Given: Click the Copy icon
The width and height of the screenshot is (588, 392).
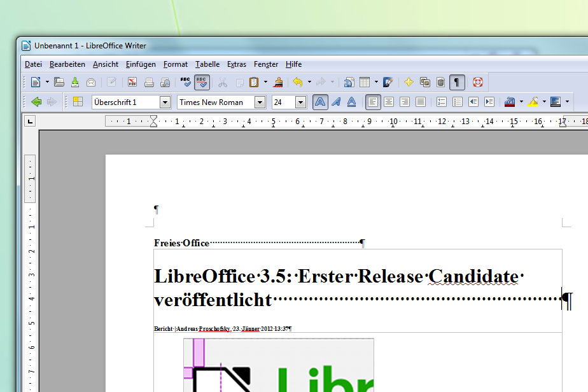Looking at the screenshot, I should coord(239,82).
